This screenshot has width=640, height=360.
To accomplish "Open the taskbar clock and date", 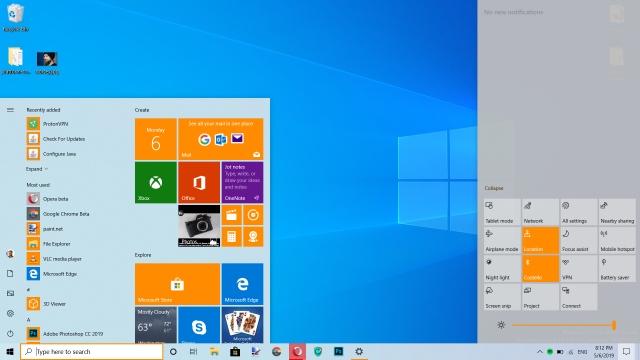I will coord(604,351).
